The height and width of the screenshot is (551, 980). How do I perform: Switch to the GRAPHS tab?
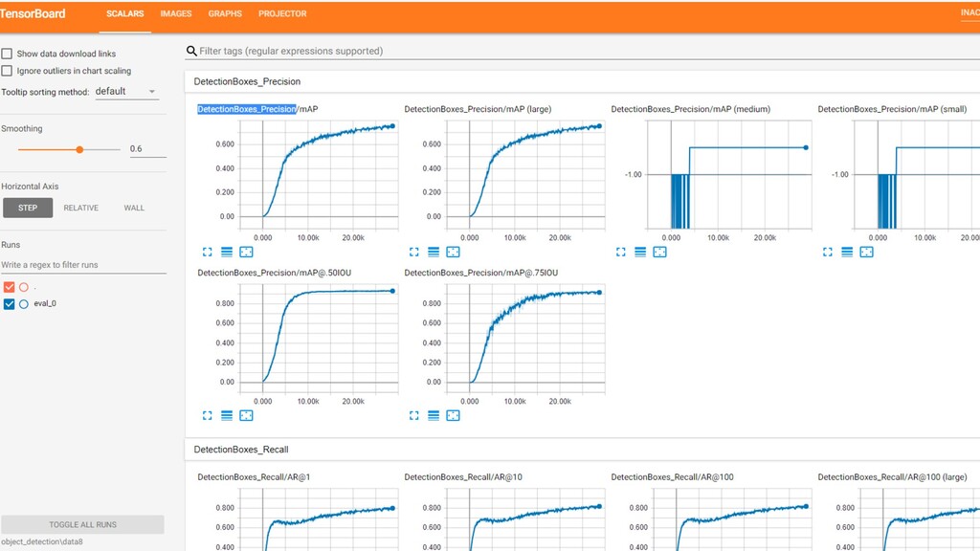[x=225, y=13]
